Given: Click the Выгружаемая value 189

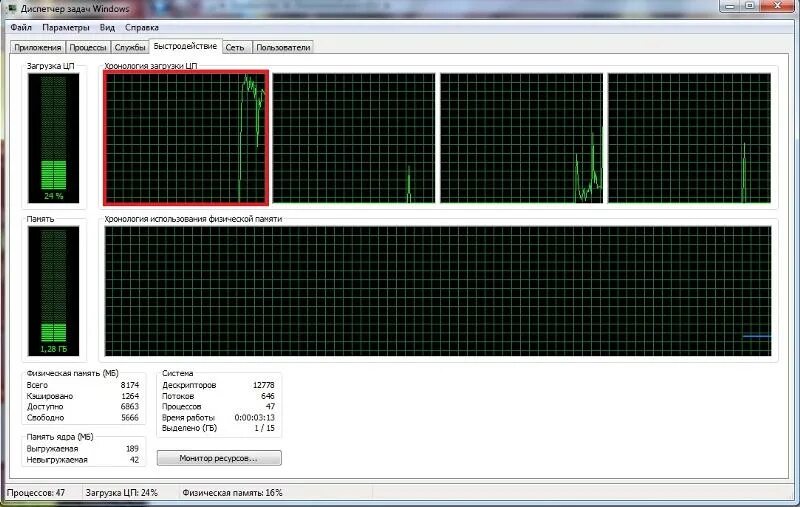Looking at the screenshot, I should [x=132, y=449].
